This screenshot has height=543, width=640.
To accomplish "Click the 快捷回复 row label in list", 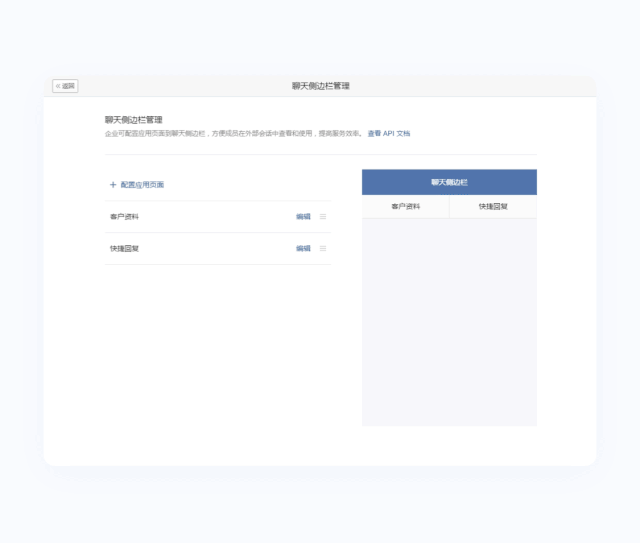I will 124,249.
